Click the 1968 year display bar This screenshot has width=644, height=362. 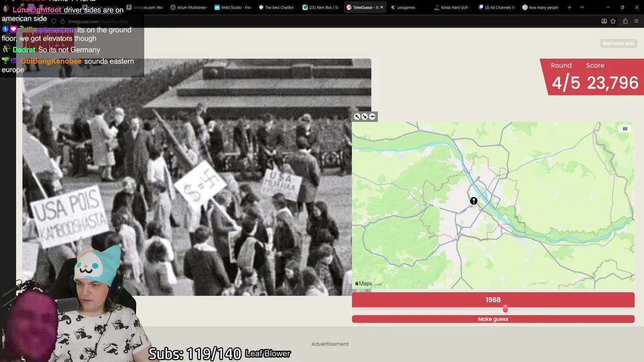pos(493,300)
